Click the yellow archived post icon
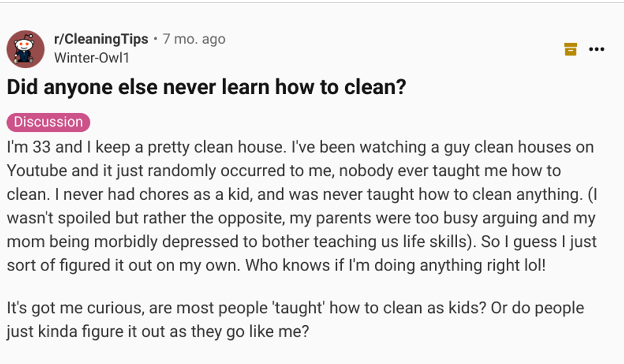The image size is (624, 364). 571,49
